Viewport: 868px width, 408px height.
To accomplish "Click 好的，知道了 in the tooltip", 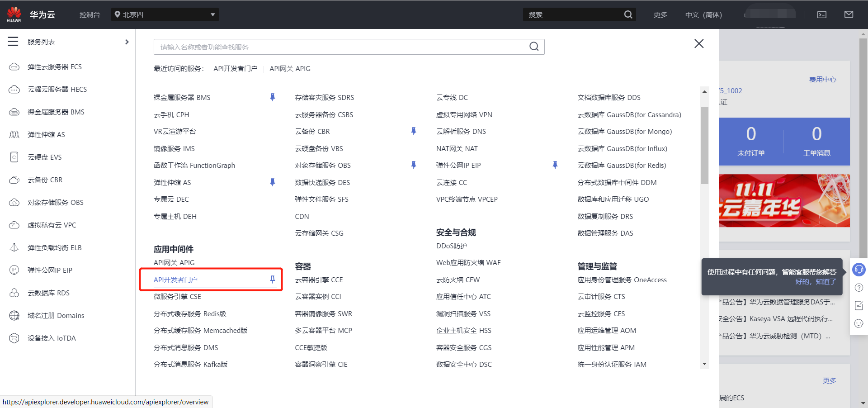I will click(x=816, y=281).
